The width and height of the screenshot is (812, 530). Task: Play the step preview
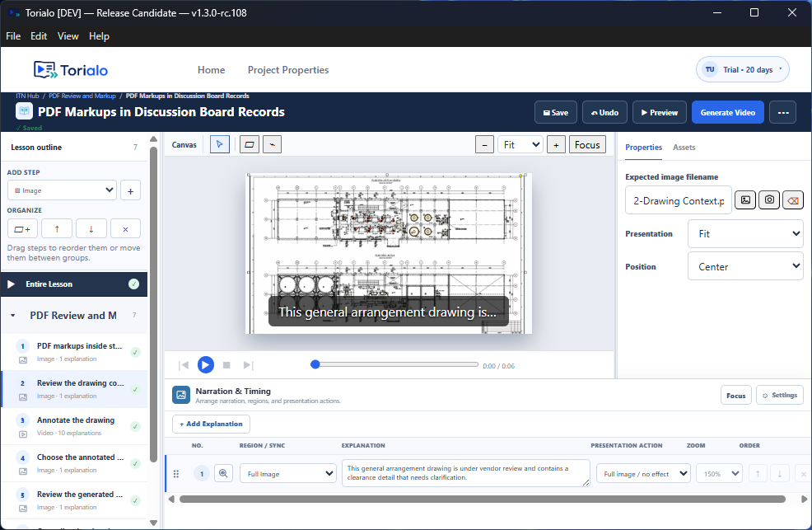[206, 365]
